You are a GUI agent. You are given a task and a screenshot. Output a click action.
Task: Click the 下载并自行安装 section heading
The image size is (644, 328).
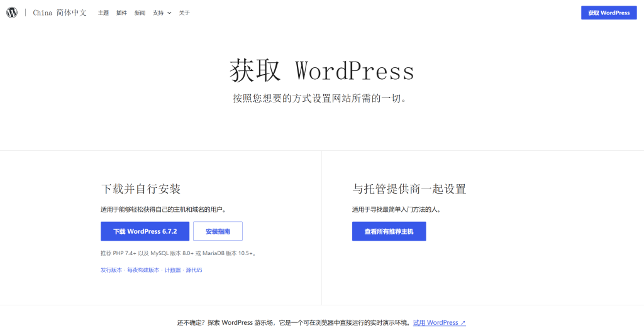click(141, 189)
